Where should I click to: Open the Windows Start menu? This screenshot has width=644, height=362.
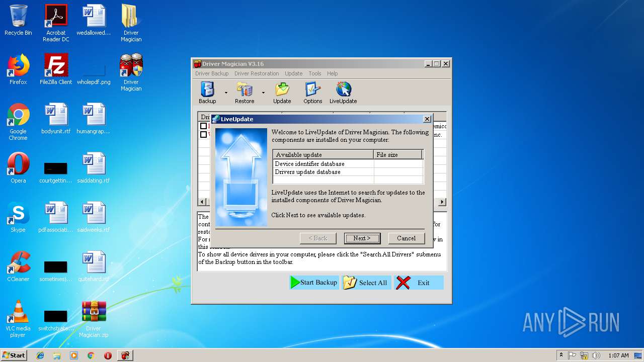[x=14, y=355]
